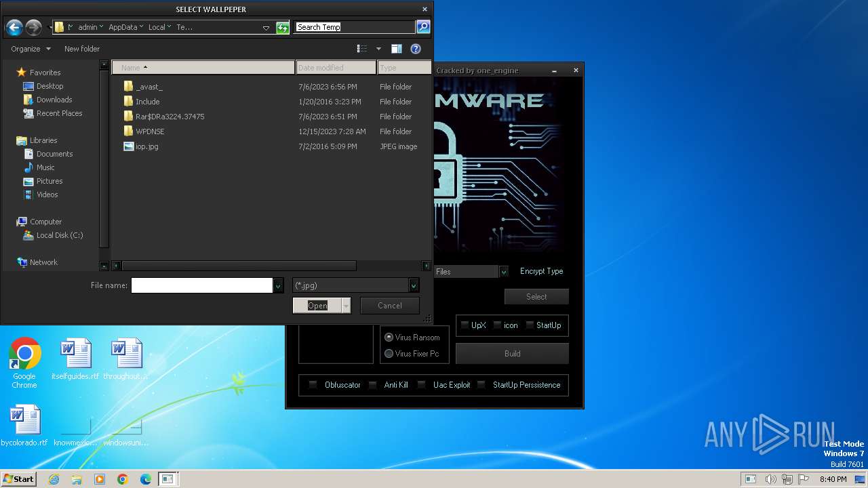The image size is (868, 488).
Task: Open the Organize menu
Action: point(31,49)
